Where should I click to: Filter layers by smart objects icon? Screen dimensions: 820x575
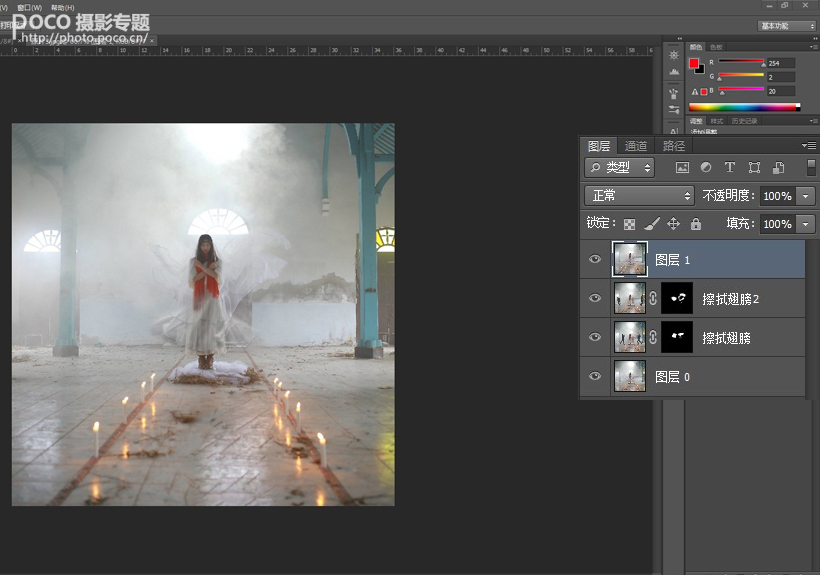(x=778, y=167)
